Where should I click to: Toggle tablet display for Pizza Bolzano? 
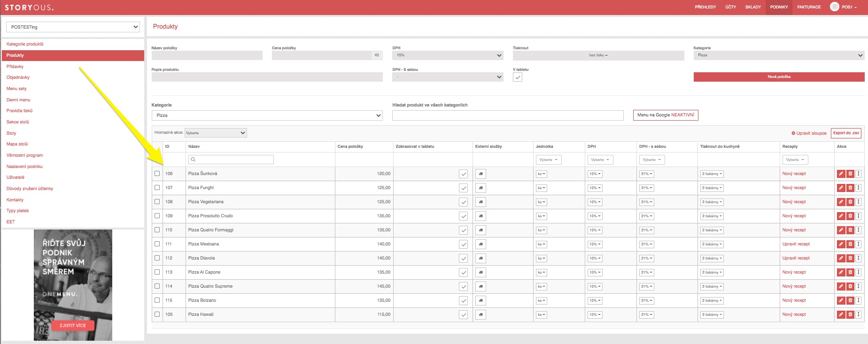click(x=464, y=300)
